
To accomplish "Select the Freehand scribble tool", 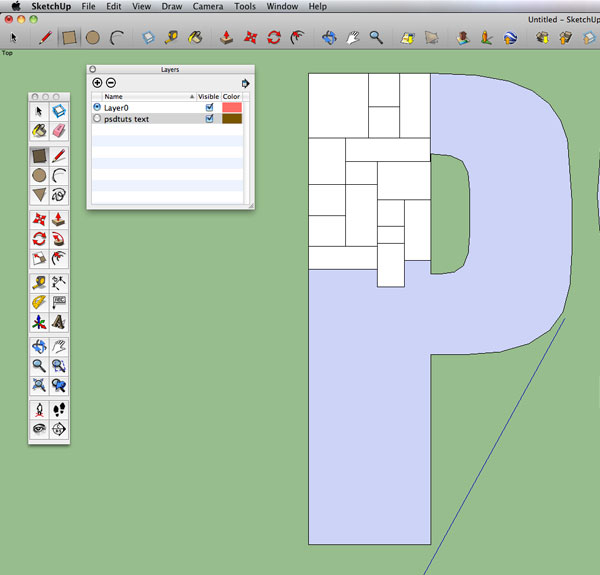I will 59,195.
